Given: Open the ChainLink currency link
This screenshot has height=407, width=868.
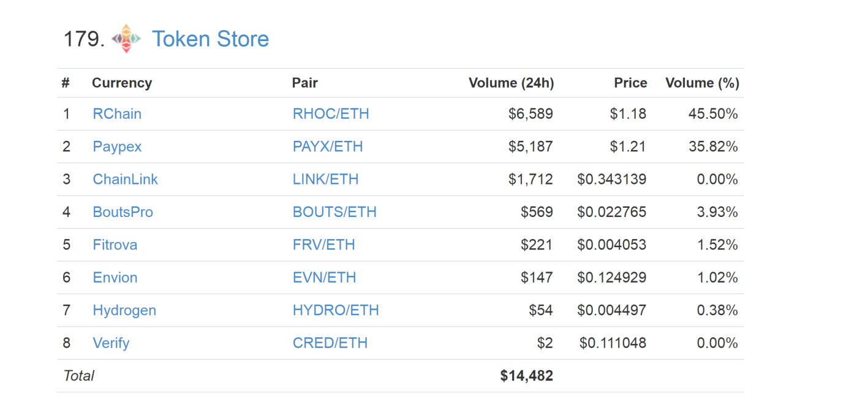Looking at the screenshot, I should [126, 180].
